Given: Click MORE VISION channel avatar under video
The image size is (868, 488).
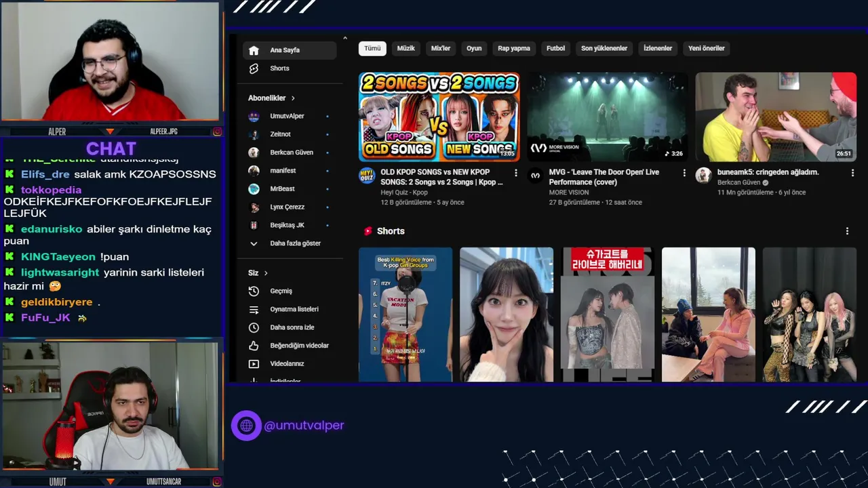Looking at the screenshot, I should 535,176.
